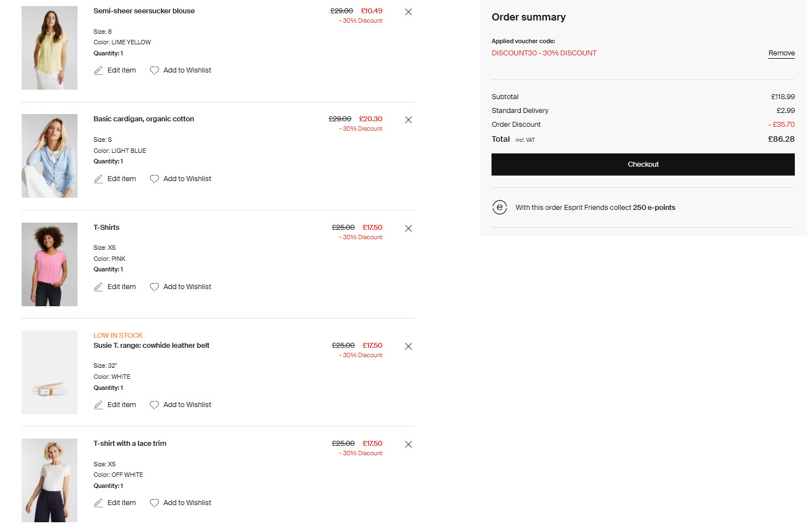This screenshot has width=812, height=530.
Task: Click heart icon for lace trim T-shirt
Action: [154, 503]
